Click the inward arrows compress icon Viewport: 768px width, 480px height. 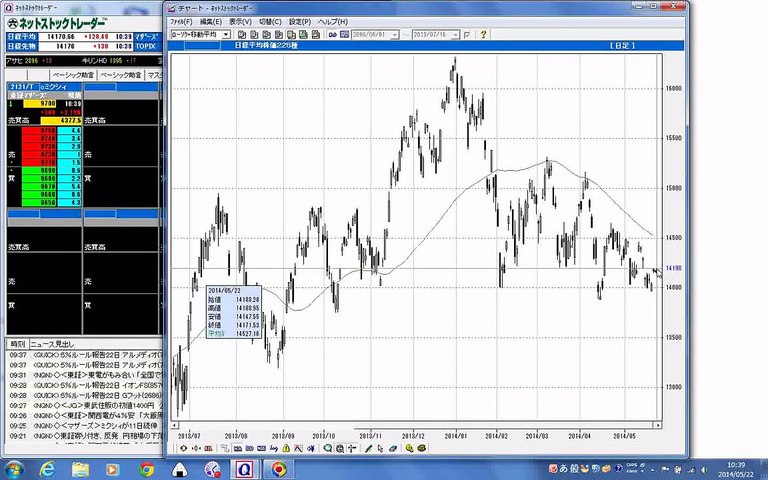[x=196, y=448]
